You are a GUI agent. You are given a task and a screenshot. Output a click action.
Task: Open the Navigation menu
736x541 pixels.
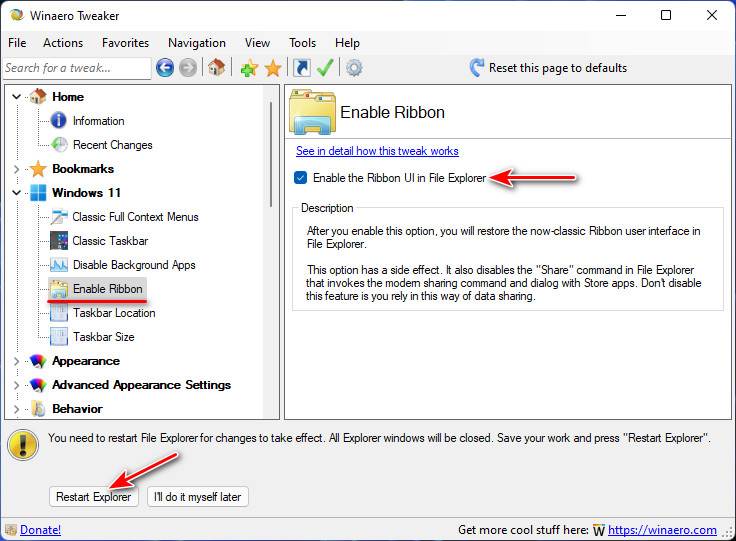pyautogui.click(x=197, y=43)
